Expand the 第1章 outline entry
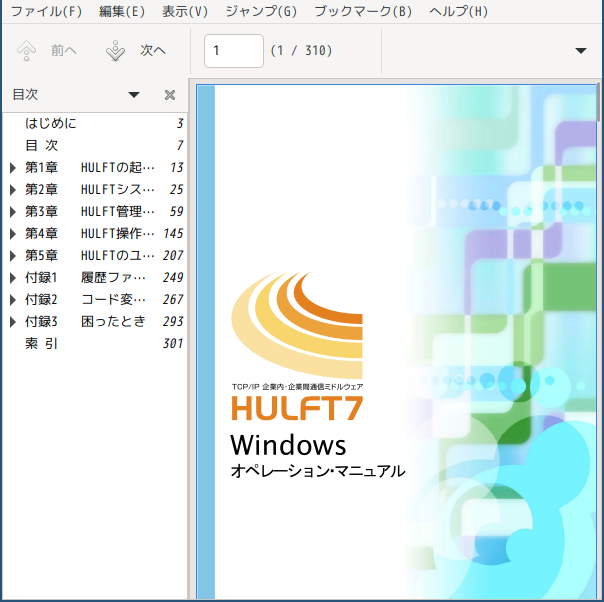Image resolution: width=604 pixels, height=602 pixels. pos(13,168)
